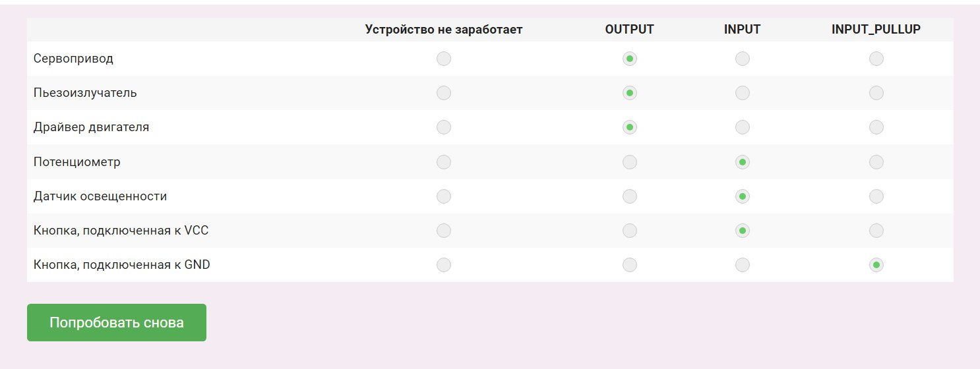The image size is (980, 369).
Task: Select 'Устройство не заработает' for Кнопка к GND
Action: point(444,265)
